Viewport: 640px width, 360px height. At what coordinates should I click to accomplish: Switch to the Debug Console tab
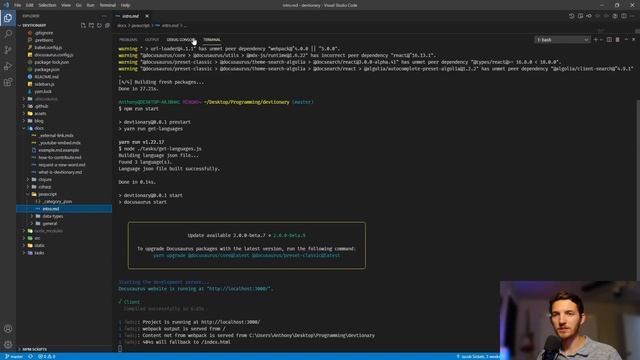(x=180, y=40)
